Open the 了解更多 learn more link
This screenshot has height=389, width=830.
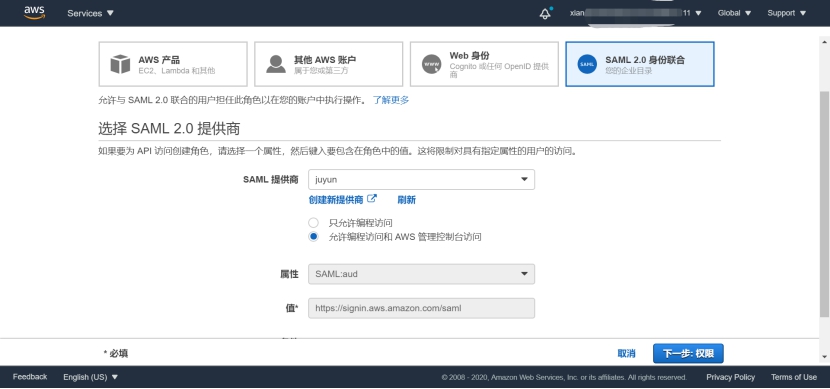click(391, 100)
